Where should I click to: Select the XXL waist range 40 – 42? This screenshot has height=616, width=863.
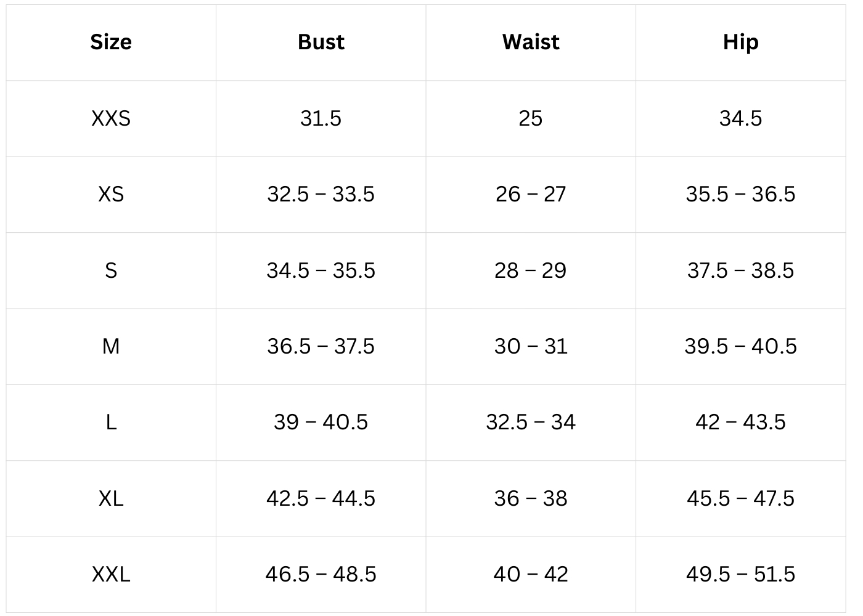pos(531,574)
